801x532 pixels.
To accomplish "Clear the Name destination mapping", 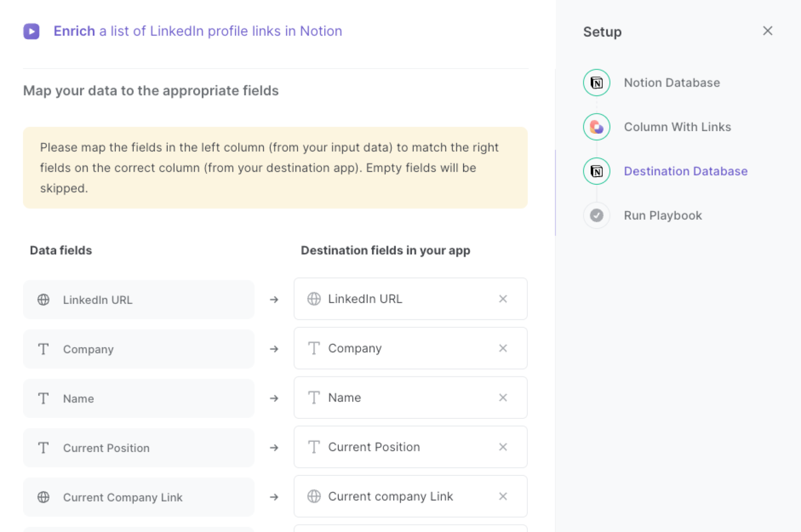I will [x=503, y=397].
